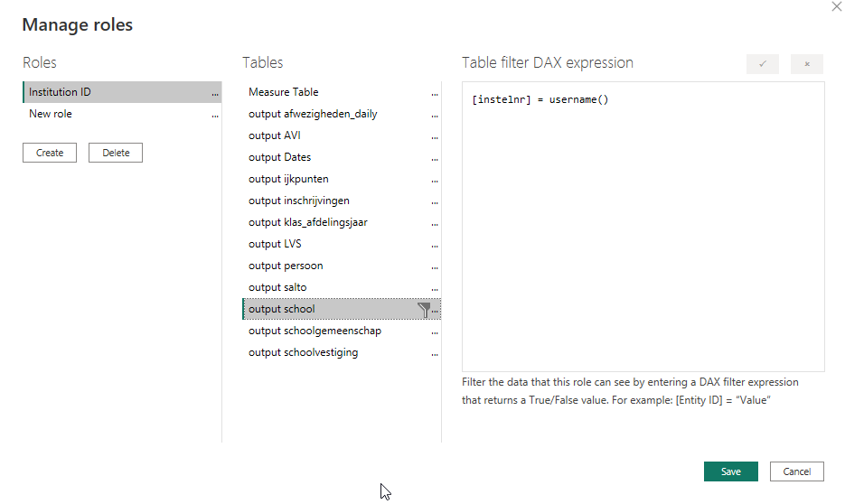Open ellipsis menu for output schoolvestiging
This screenshot has width=845, height=504.
pyautogui.click(x=435, y=354)
